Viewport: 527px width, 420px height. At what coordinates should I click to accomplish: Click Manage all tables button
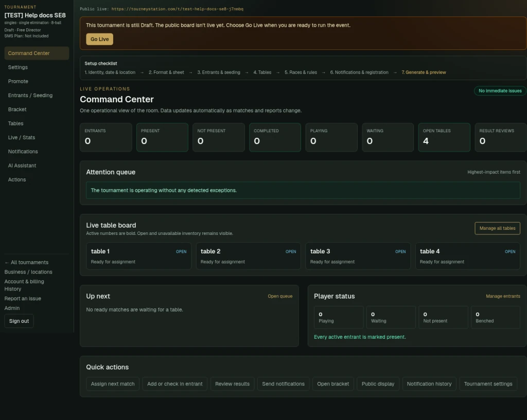498,228
